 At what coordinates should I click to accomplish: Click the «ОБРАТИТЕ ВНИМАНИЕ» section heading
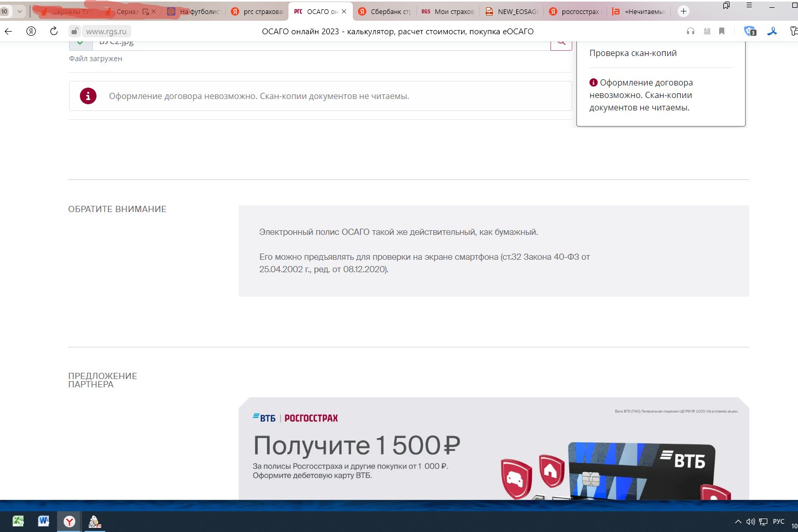point(117,209)
